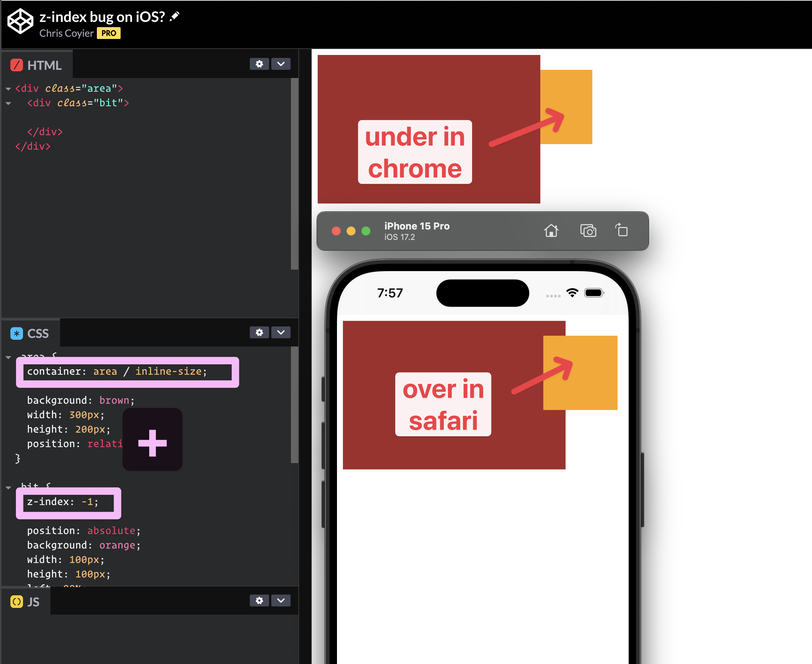Select the HTML editor tab

37,65
